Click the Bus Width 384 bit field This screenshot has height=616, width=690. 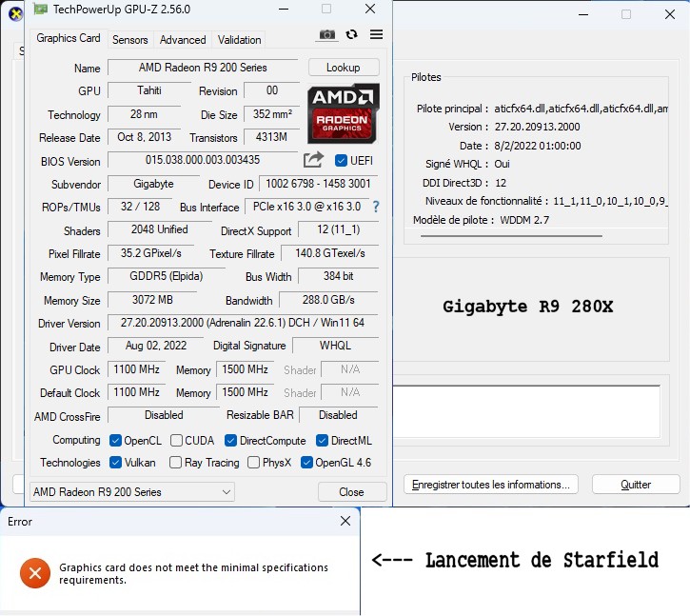coord(339,276)
